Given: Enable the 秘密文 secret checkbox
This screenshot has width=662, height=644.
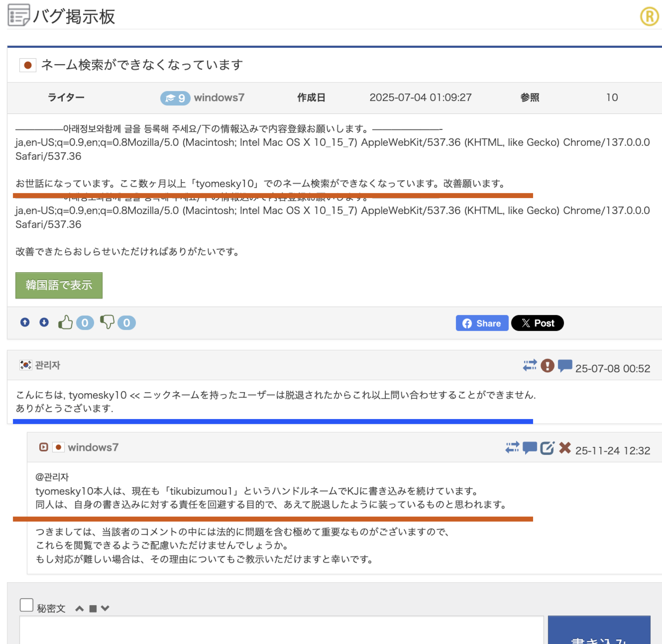Looking at the screenshot, I should [x=27, y=605].
